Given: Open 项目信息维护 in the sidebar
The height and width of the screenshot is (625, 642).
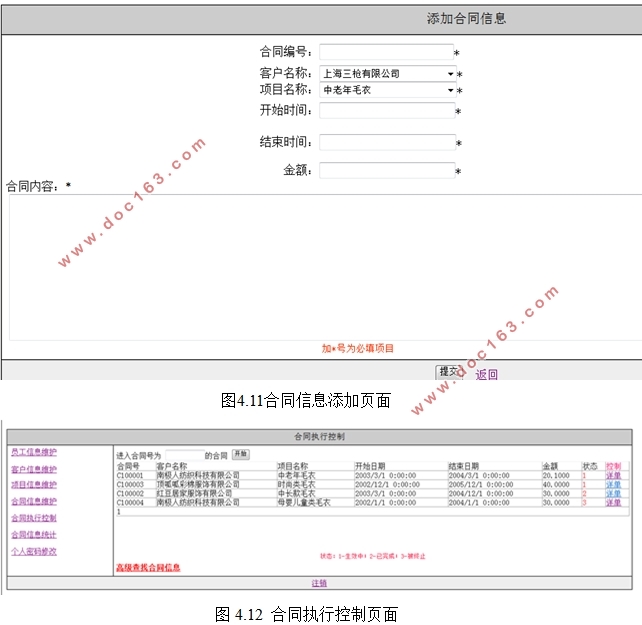Looking at the screenshot, I should 34,485.
